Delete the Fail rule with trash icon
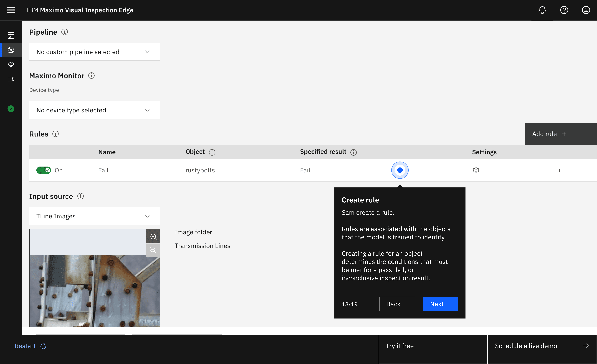Image resolution: width=597 pixels, height=364 pixels. point(560,170)
